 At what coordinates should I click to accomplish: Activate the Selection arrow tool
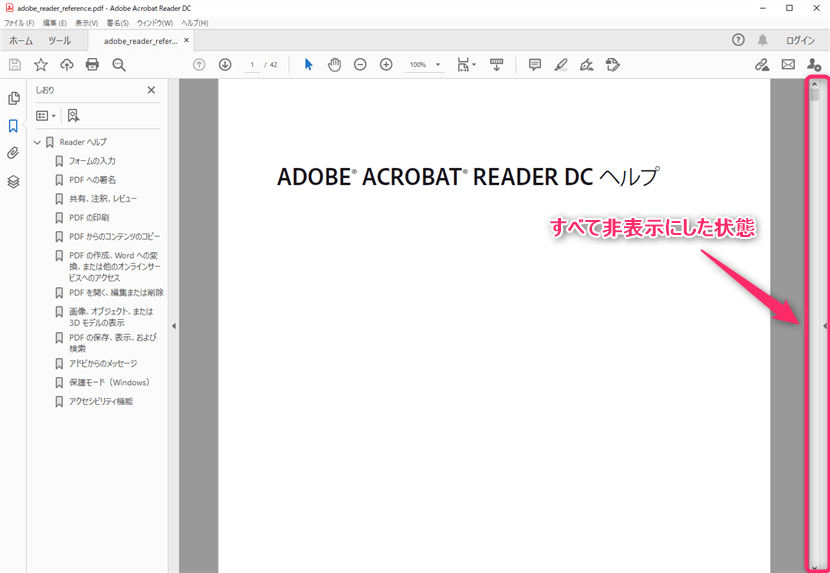point(309,65)
